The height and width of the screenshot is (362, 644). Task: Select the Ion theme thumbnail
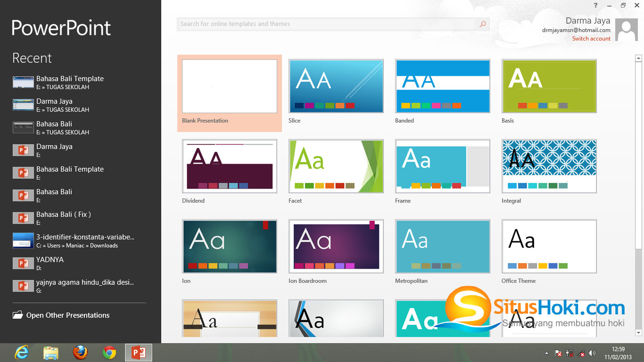230,247
